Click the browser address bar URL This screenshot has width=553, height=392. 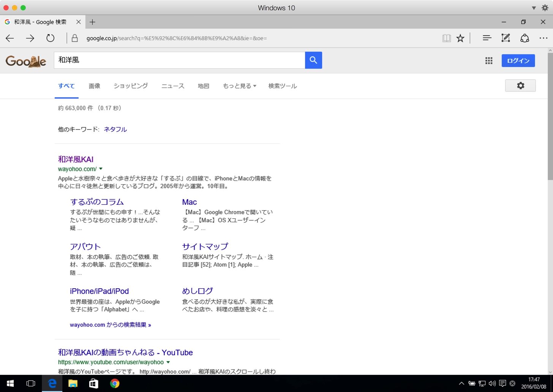(177, 38)
